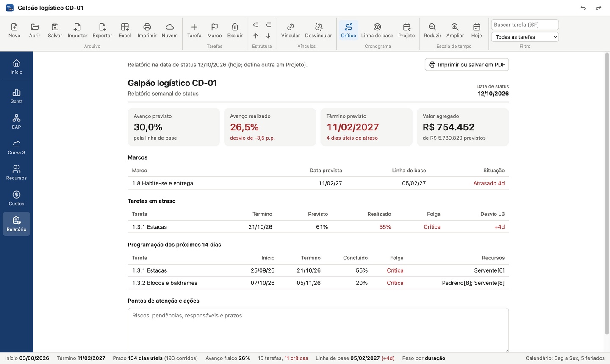The height and width of the screenshot is (364, 610).
Task: Create a new project with Novo
Action: coord(14,30)
